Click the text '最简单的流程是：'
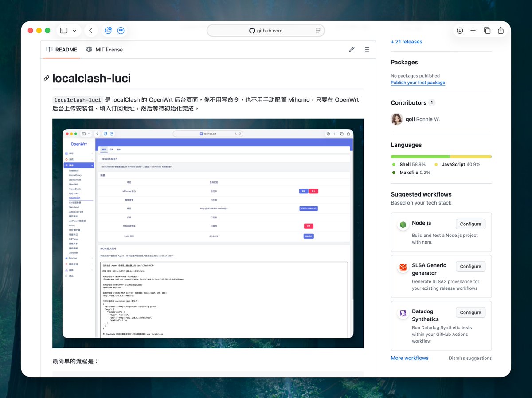Viewport: 532px width, 398px height. point(75,361)
